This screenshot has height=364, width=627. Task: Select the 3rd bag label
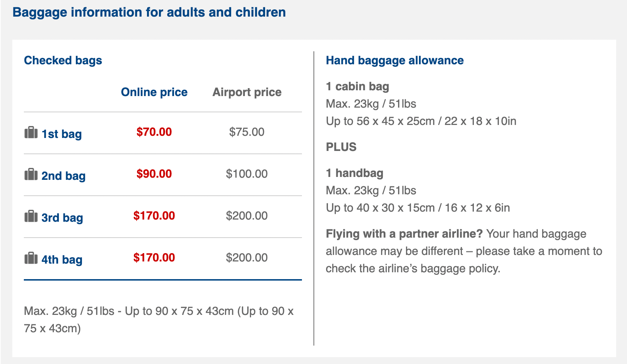coord(62,218)
